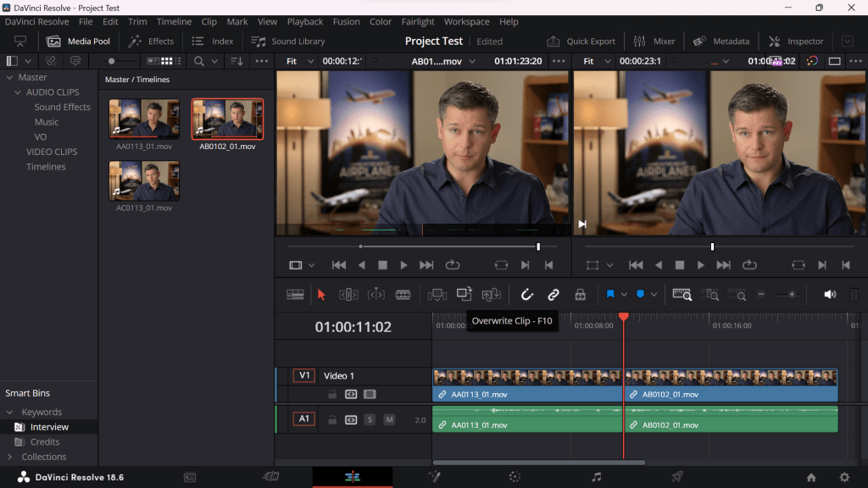Open the Color page from bottom bar
Screen dimensions: 868x488
515,477
